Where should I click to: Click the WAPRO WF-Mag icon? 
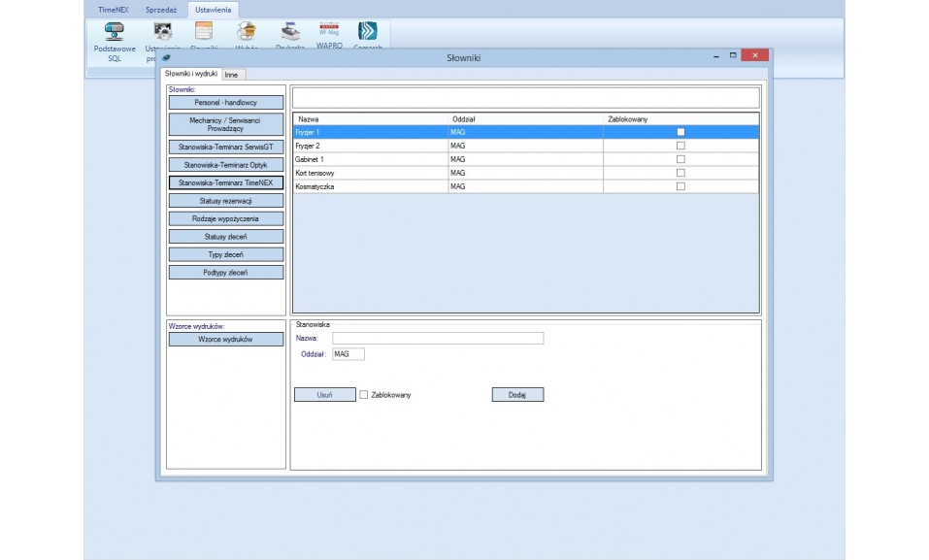pyautogui.click(x=329, y=31)
